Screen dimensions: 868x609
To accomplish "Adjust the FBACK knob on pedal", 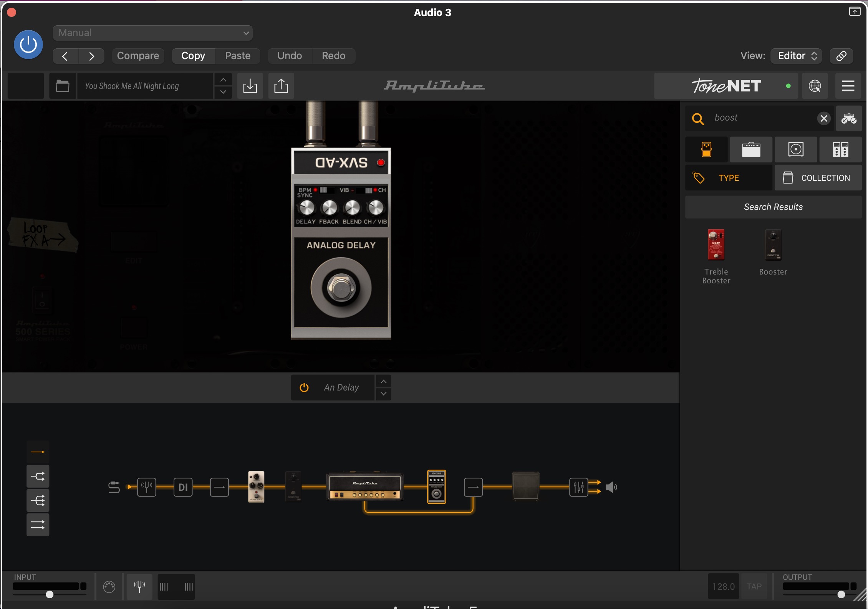I will [330, 208].
